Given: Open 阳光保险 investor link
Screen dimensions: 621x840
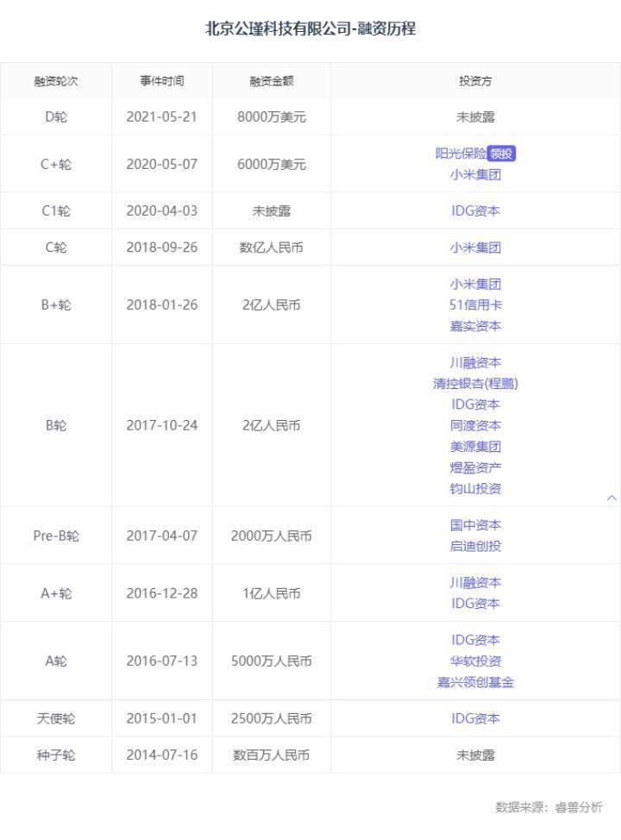Looking at the screenshot, I should pos(461,154).
